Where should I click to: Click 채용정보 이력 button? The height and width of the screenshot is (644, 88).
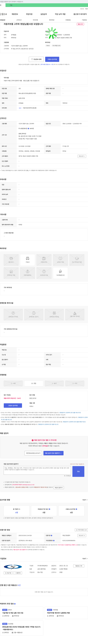click(79, 566)
